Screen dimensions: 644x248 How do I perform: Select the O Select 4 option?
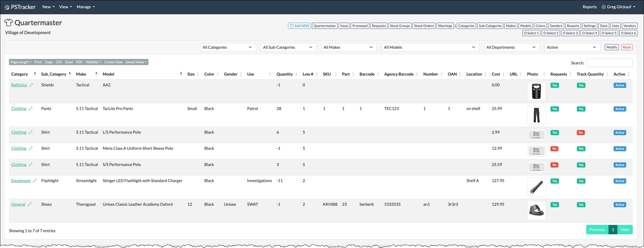[x=589, y=33]
